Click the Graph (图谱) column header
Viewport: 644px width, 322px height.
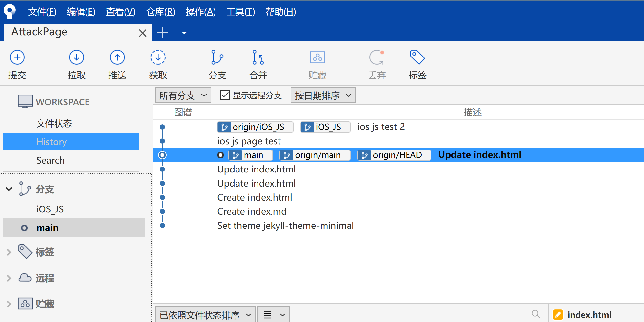(183, 112)
